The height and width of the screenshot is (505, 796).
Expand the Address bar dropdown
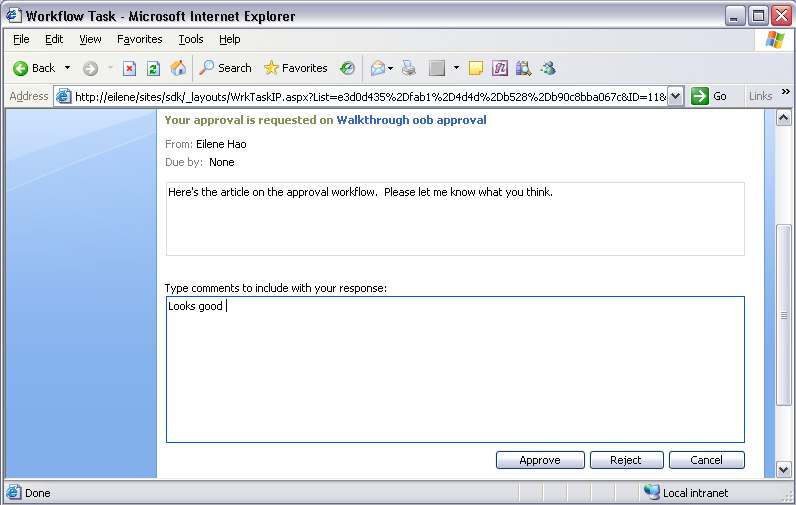tap(675, 96)
